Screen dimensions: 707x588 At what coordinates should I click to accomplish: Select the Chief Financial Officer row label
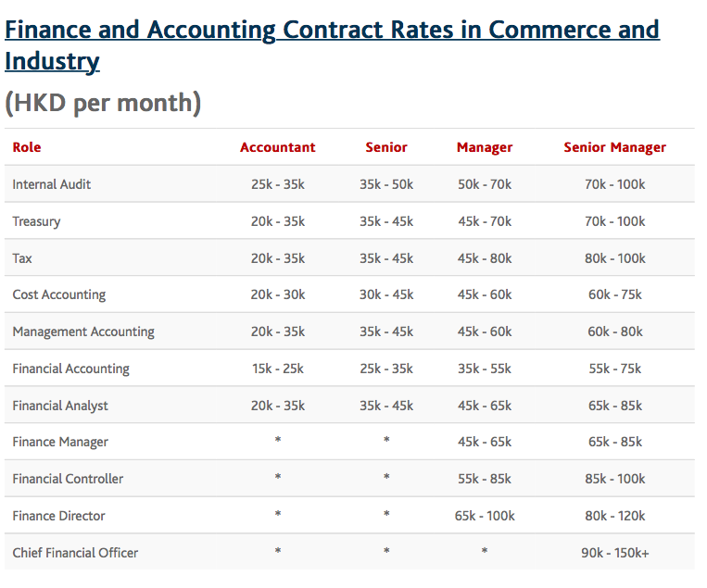click(75, 553)
